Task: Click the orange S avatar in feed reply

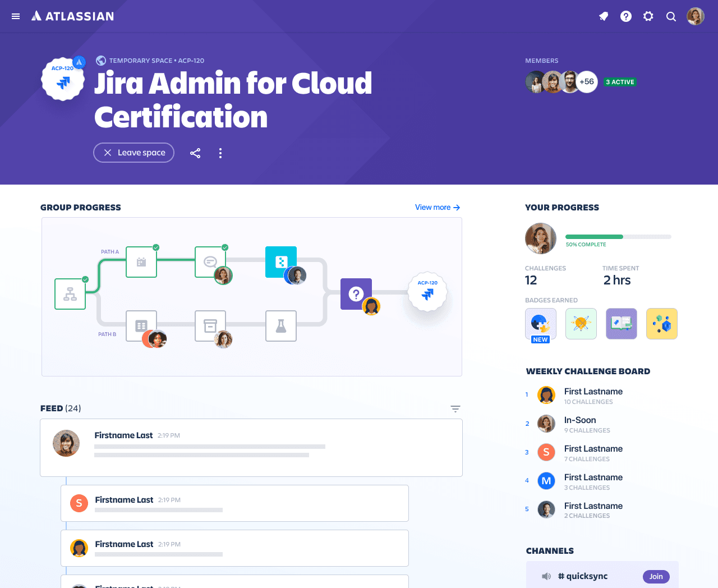Action: pyautogui.click(x=79, y=503)
